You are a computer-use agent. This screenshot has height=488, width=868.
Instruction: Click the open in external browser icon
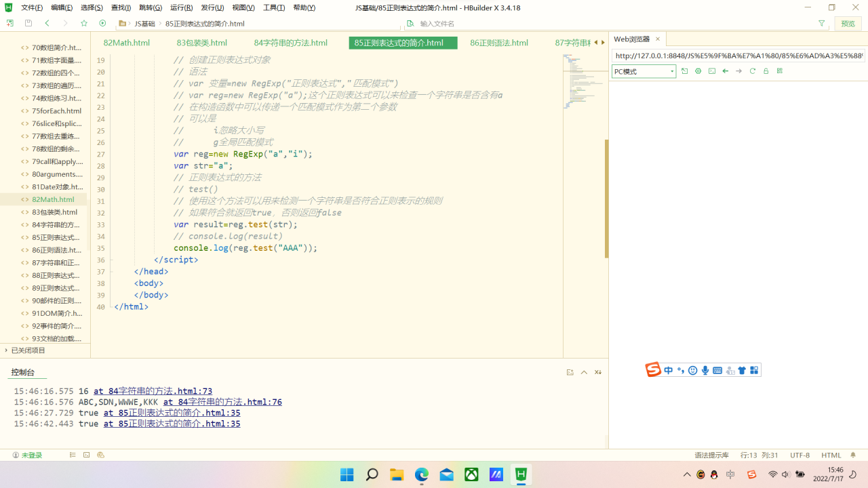coord(685,71)
